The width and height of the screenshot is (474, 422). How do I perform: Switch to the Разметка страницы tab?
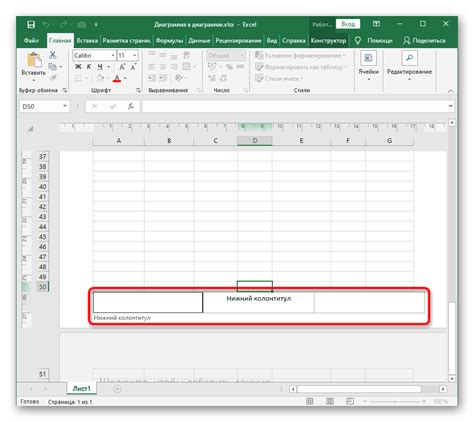click(127, 41)
